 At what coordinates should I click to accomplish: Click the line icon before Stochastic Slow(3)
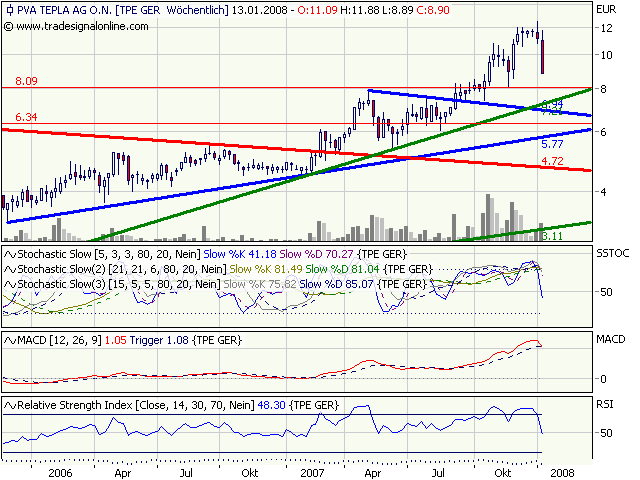8,285
